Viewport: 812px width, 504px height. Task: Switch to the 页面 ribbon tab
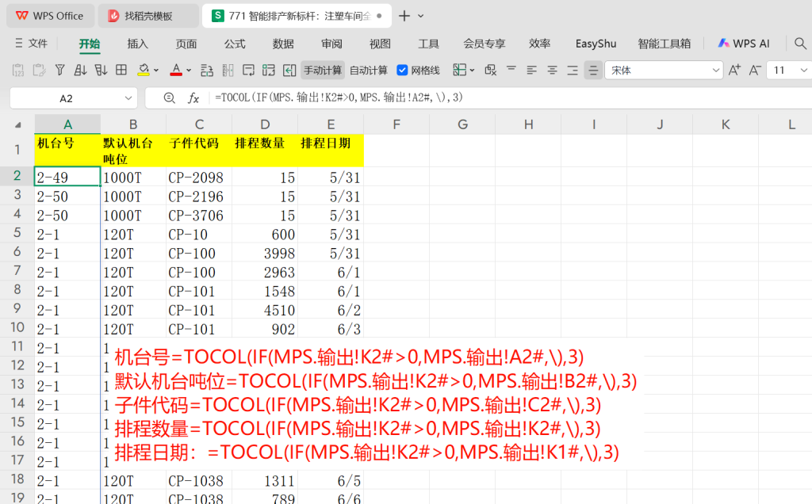tap(186, 44)
